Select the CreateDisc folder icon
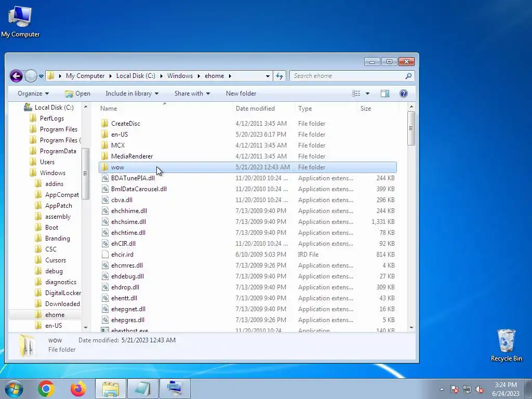 (105, 123)
